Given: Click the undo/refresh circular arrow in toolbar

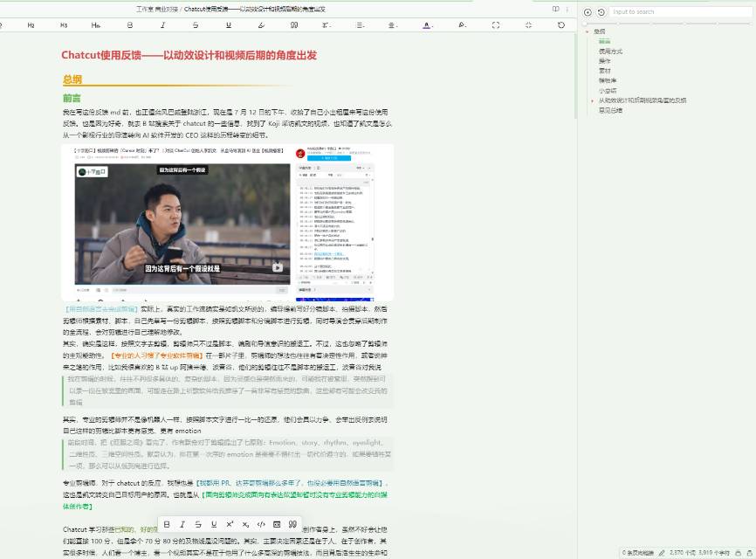Looking at the screenshot, I should [561, 25].
